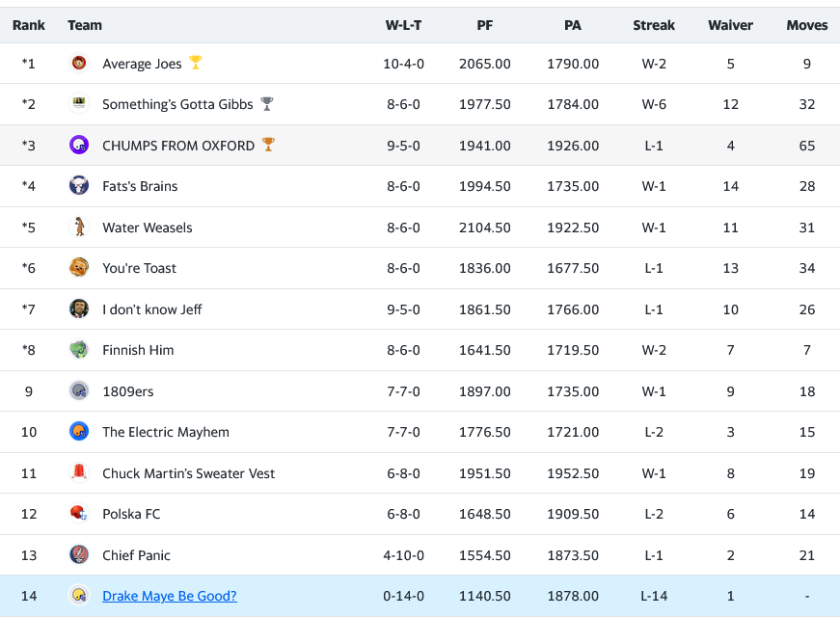
Task: Click The Electric Mayhem helmet logo
Action: click(79, 432)
